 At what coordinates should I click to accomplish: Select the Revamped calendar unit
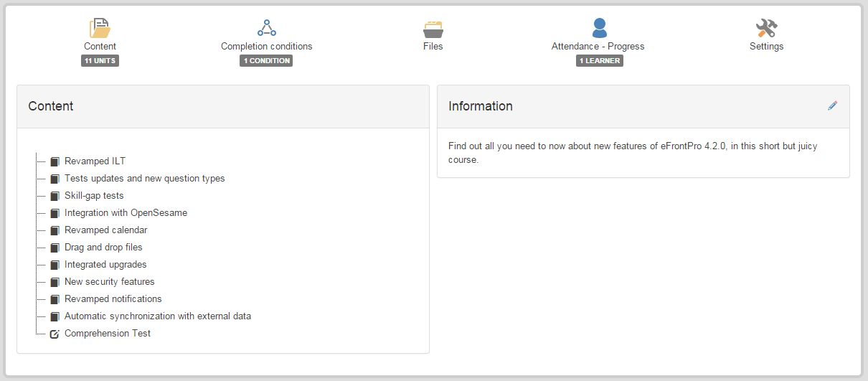pyautogui.click(x=106, y=230)
